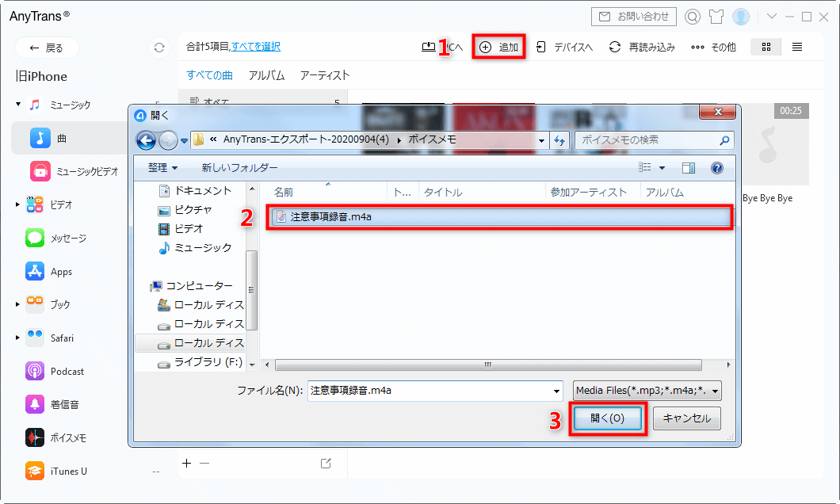
Task: Click the 戻る back button
Action: [x=47, y=48]
